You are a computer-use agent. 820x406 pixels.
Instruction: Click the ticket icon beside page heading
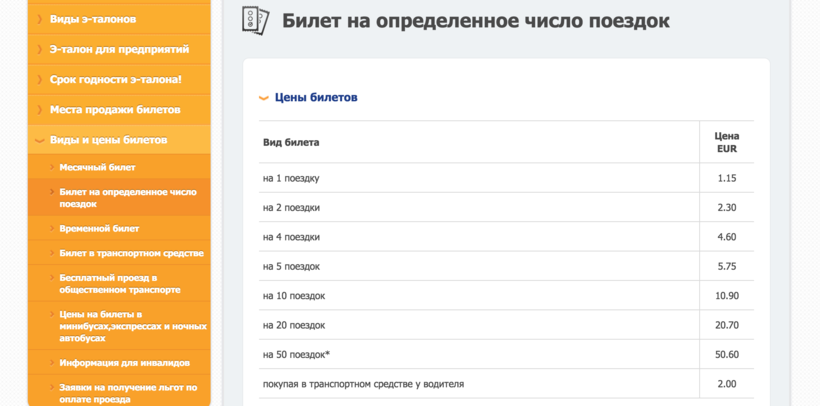click(x=256, y=20)
